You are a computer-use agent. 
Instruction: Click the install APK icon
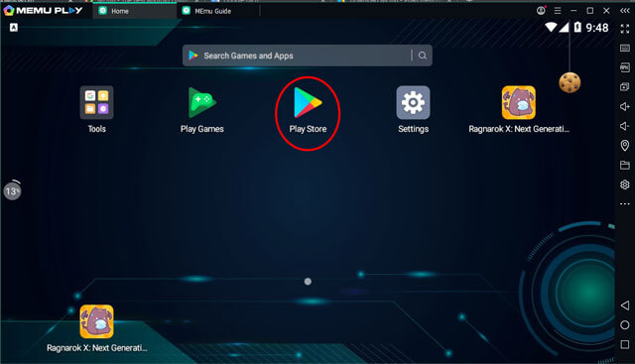click(625, 67)
